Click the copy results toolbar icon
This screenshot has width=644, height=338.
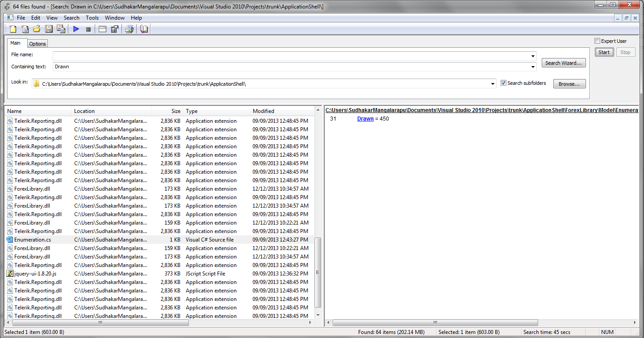tap(115, 29)
